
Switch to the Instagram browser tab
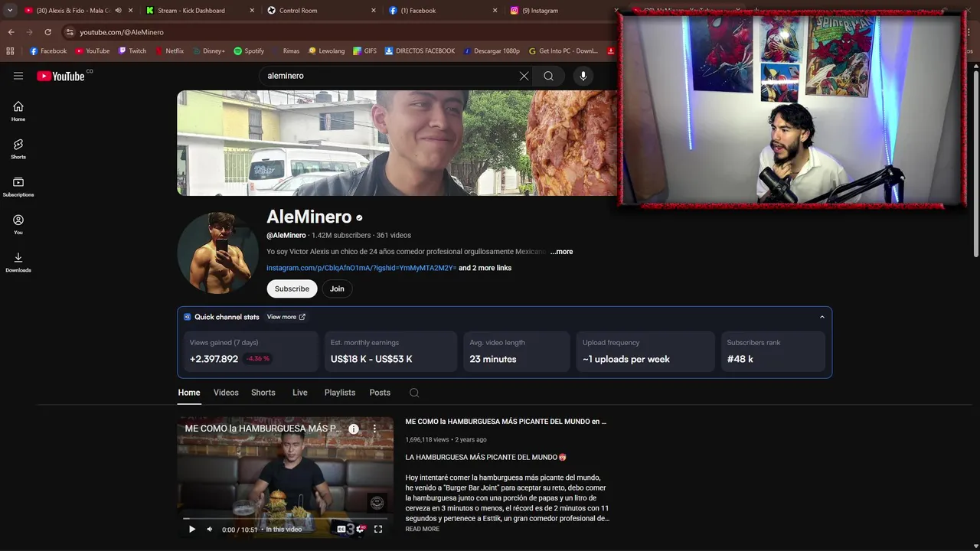tap(564, 11)
